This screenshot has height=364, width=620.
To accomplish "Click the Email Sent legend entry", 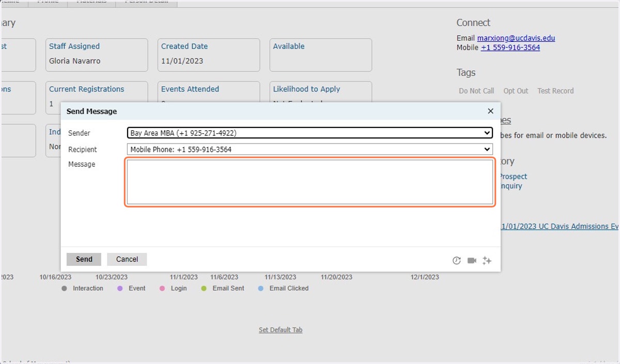I will click(223, 289).
